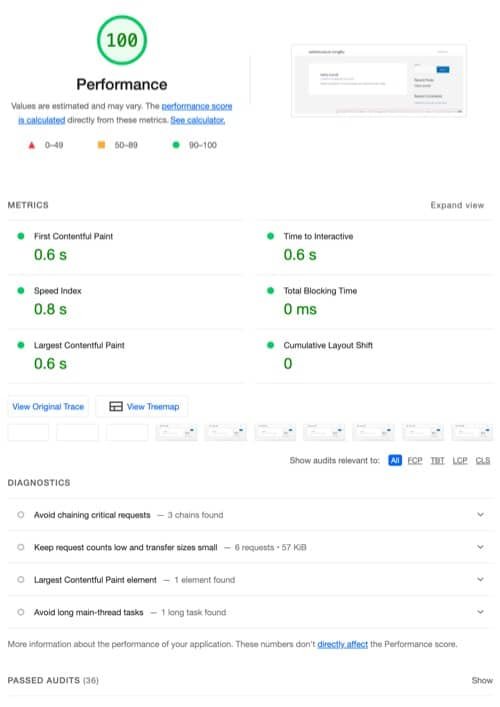Screen dimensions: 500x707
Task: Select the All audits filter
Action: pos(395,460)
